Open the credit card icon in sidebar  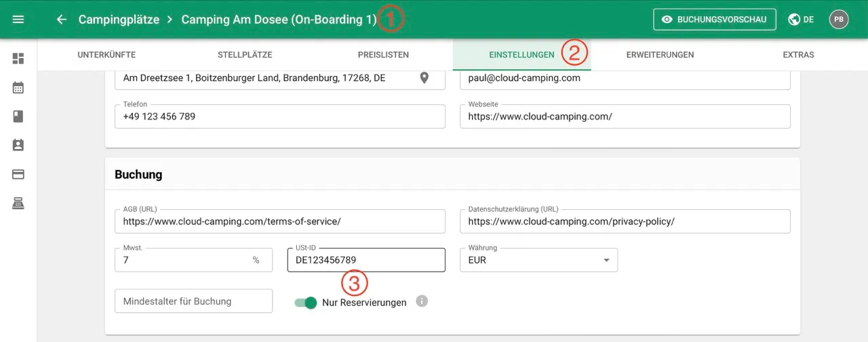(x=18, y=174)
